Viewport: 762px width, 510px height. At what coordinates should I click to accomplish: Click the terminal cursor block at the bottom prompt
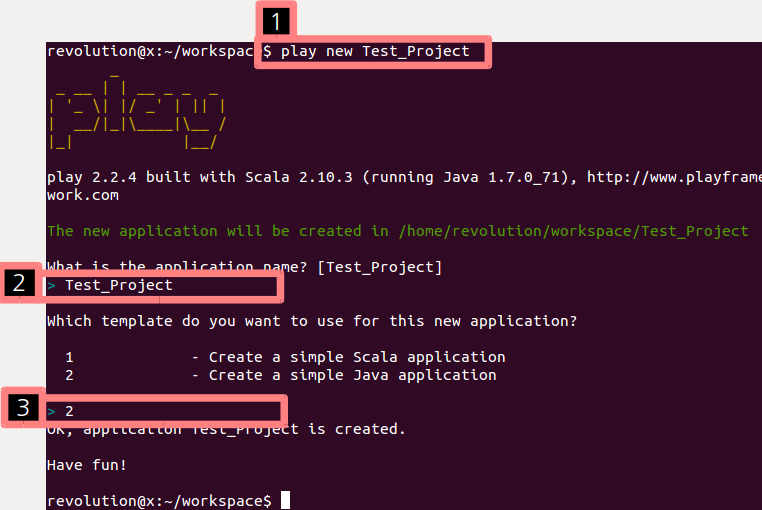[x=285, y=500]
